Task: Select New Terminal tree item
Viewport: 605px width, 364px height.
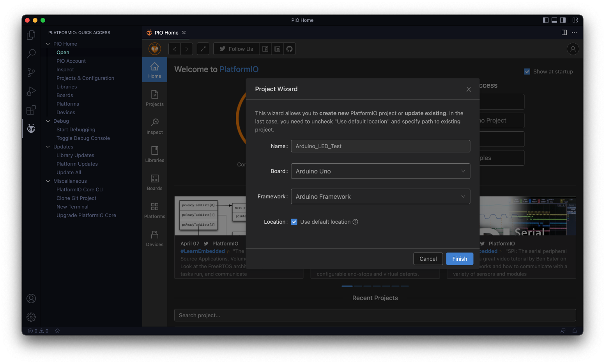Action: (x=73, y=207)
